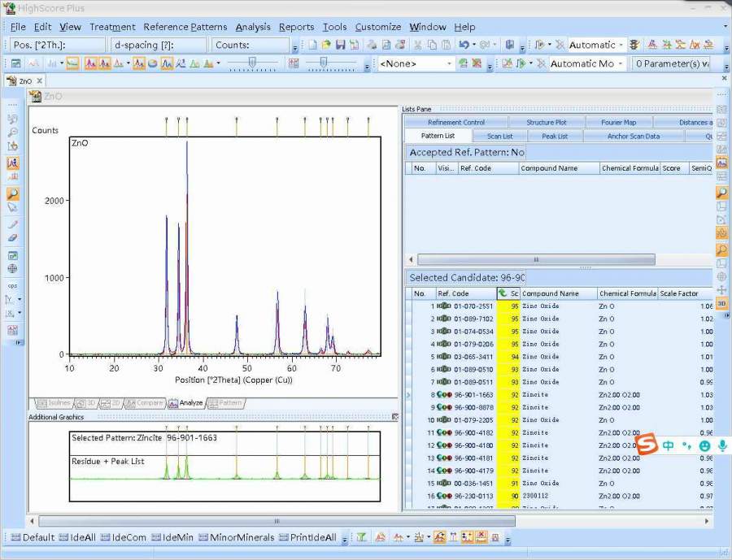Viewport: 732px width, 560px height.
Task: Click the eraser tool in left sidebar
Action: click(12, 237)
